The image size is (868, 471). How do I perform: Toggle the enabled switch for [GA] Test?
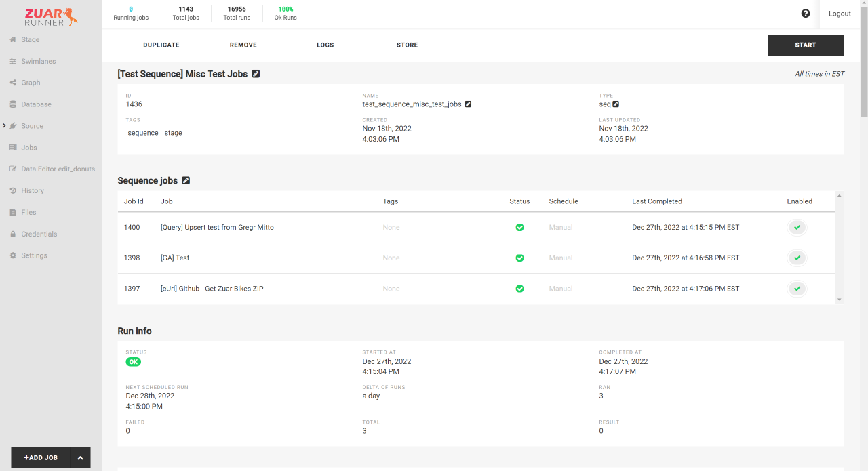pyautogui.click(x=797, y=258)
